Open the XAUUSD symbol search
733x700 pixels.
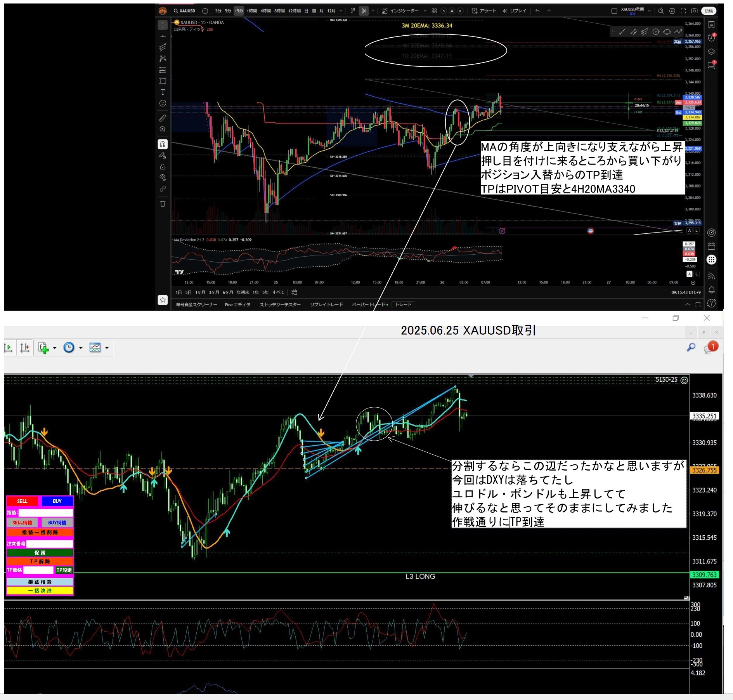click(185, 11)
